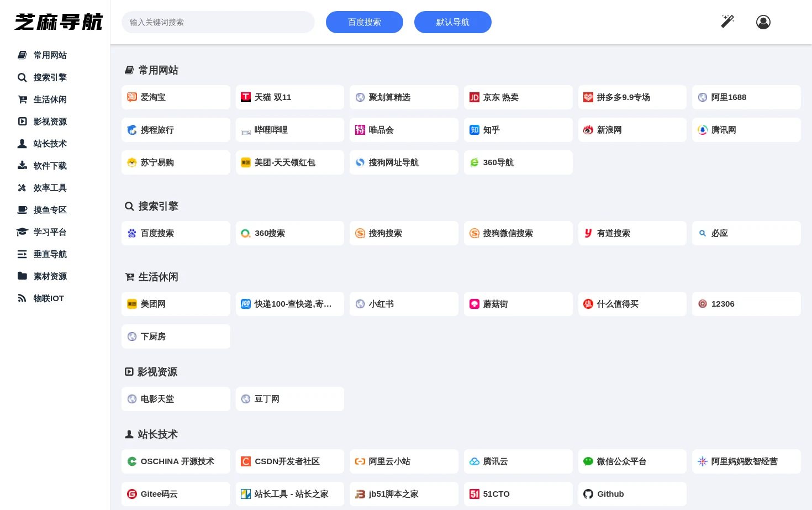Click the 有道搜索 red y icon
The image size is (812, 510).
[588, 233]
